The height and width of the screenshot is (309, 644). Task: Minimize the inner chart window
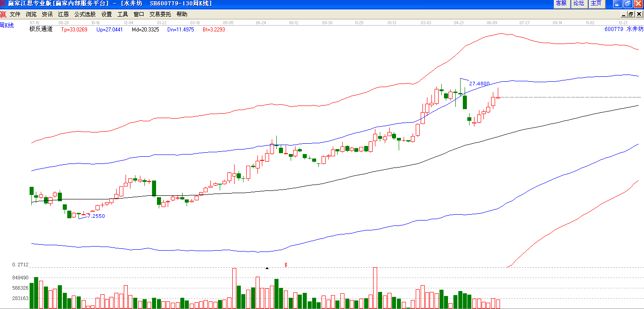point(624,14)
